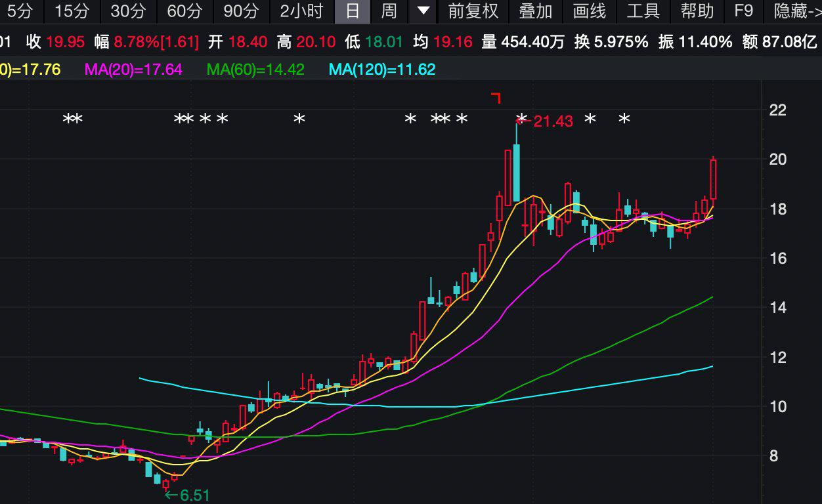Open the period dropdown arrow next to 周

coord(424,11)
